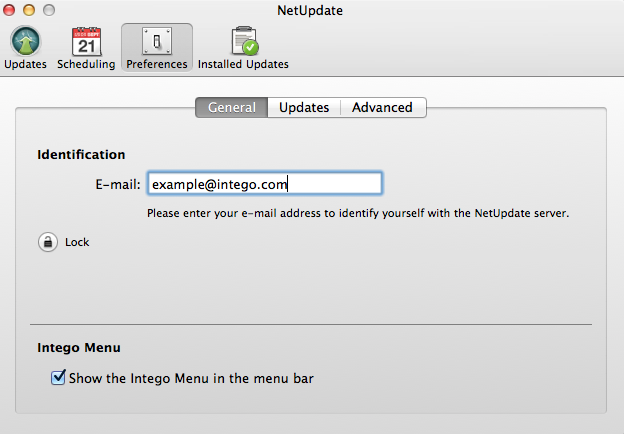Click the Identification heading
Viewport: 624px width, 434px height.
point(81,154)
